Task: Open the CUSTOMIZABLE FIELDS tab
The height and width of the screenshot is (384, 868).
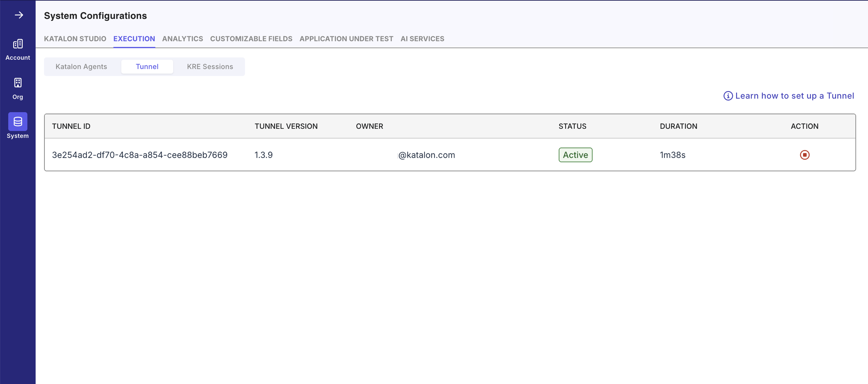Action: (251, 39)
